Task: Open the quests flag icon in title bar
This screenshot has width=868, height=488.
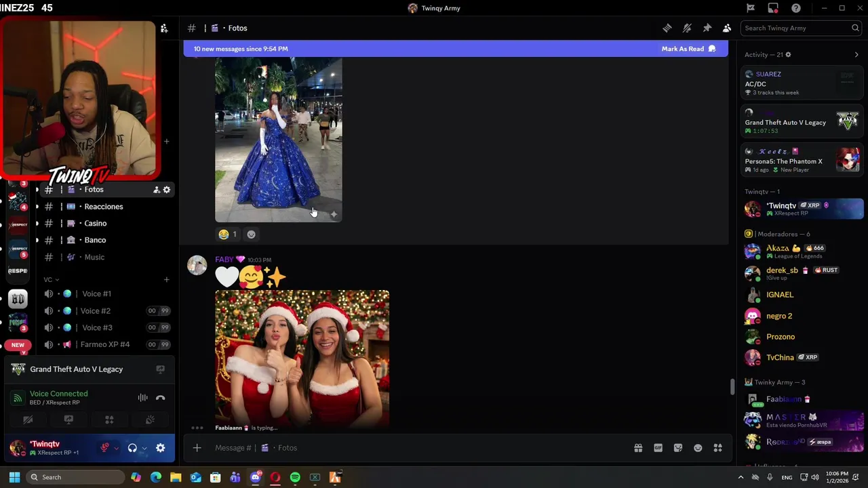Action: (751, 8)
